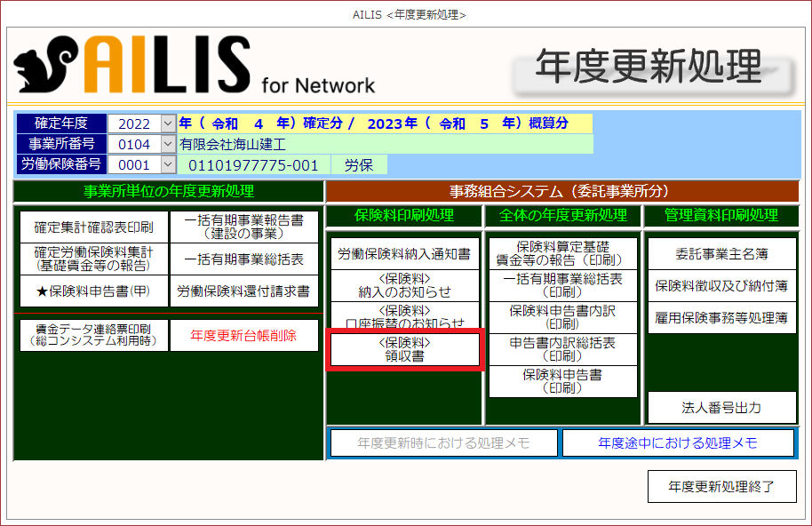Open 一括有期事業報告書 (建設の事業)
The height and width of the screenshot is (526, 812).
point(243,227)
